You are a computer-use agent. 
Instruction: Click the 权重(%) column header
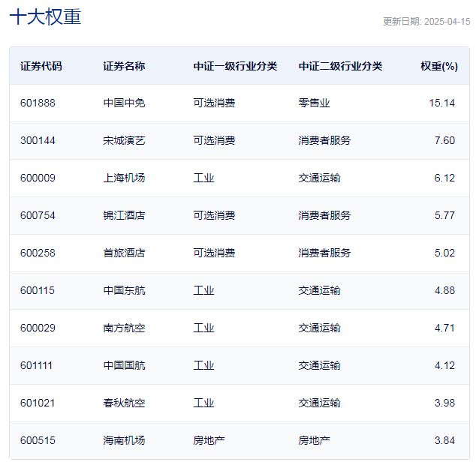point(439,66)
